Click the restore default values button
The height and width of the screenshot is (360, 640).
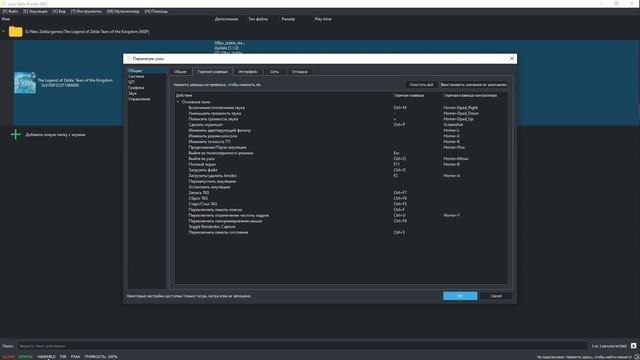(473, 84)
